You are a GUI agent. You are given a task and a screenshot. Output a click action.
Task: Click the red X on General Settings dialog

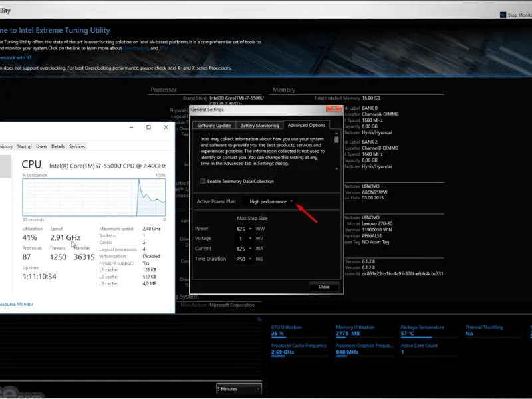click(x=334, y=108)
